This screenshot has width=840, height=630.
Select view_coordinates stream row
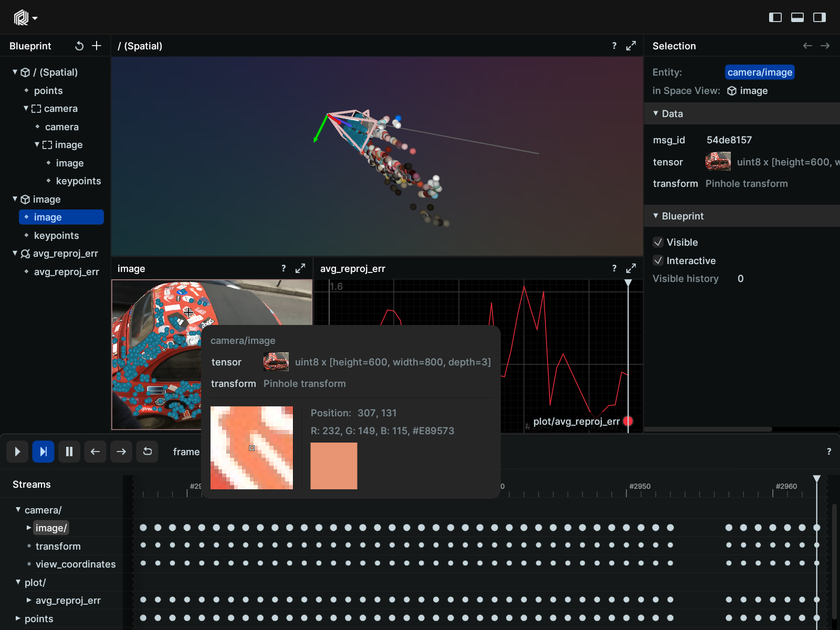(76, 564)
